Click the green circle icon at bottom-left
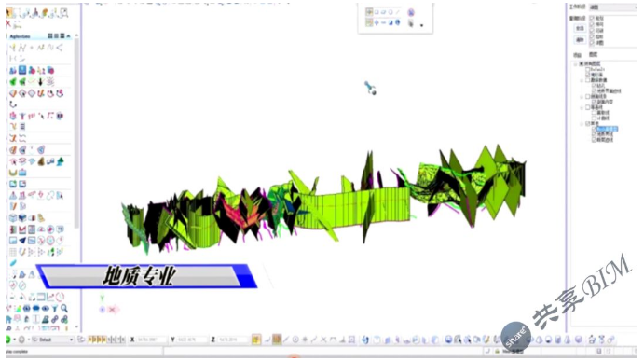The height and width of the screenshot is (361, 644). (7, 340)
